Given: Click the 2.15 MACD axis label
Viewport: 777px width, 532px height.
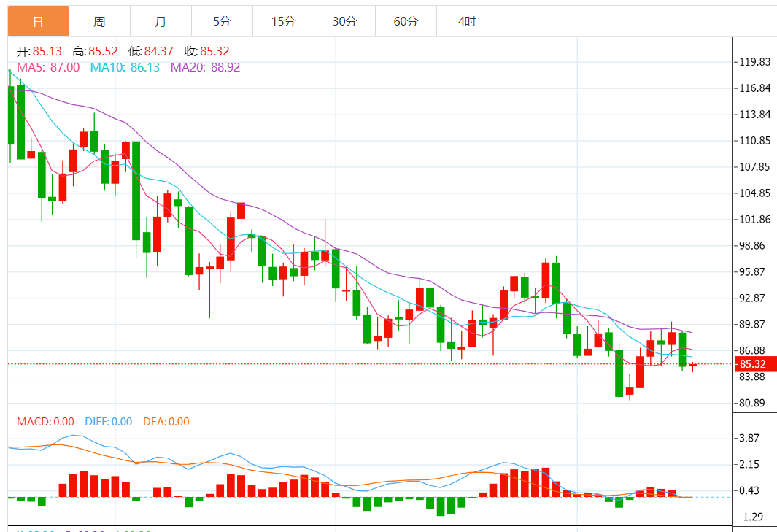Looking at the screenshot, I should click(x=749, y=465).
